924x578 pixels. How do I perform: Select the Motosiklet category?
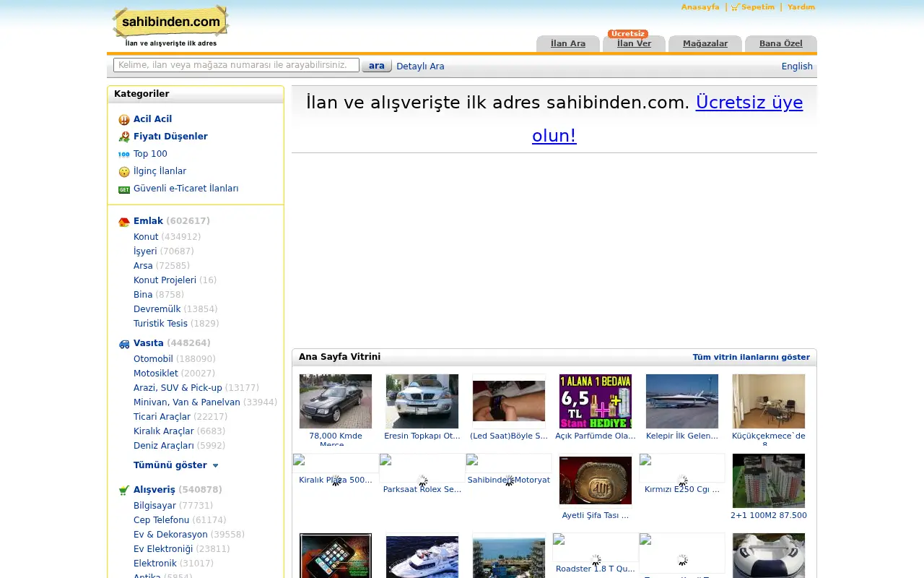tap(156, 374)
